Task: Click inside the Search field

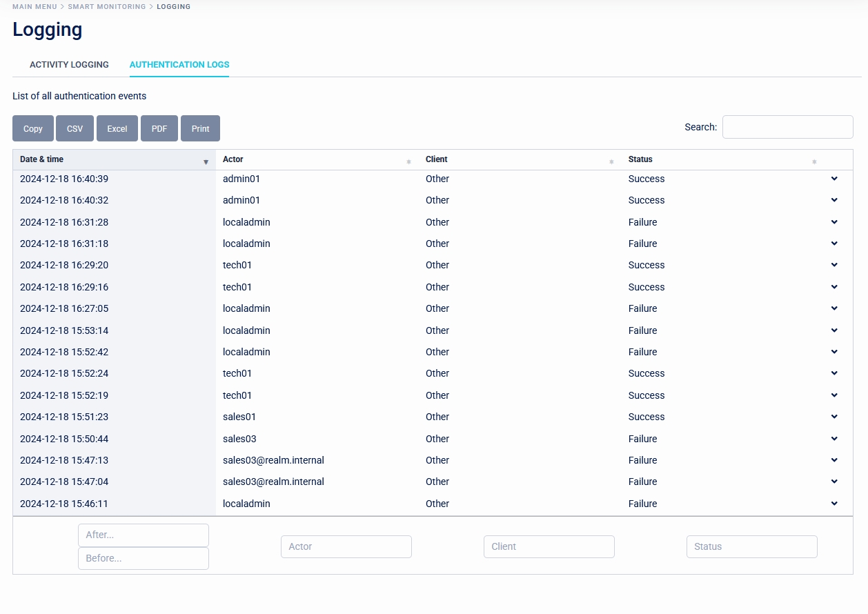Action: tap(787, 127)
